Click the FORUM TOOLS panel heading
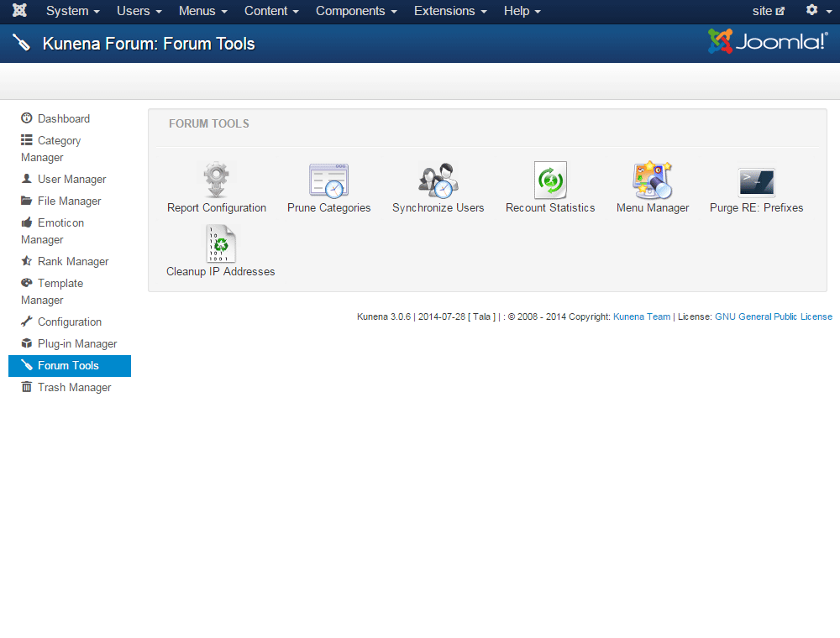840x638 pixels. [x=209, y=123]
